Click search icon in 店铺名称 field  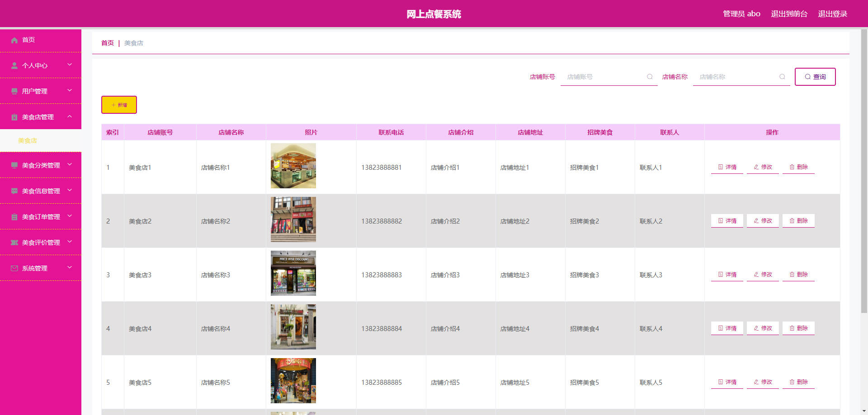[782, 77]
